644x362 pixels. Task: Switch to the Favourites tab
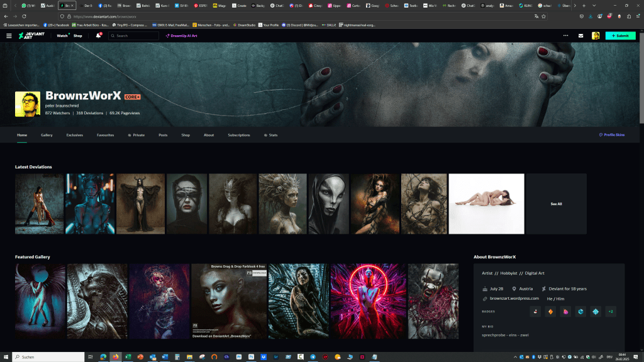pos(105,135)
